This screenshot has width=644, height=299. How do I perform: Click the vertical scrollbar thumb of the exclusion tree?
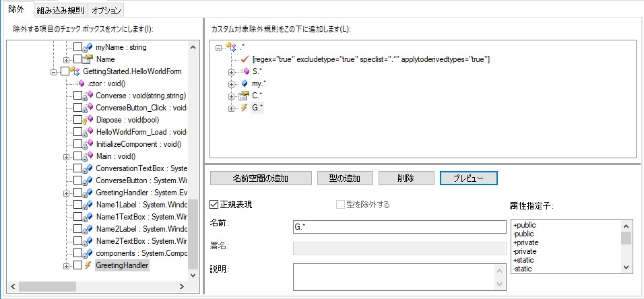coord(193,234)
